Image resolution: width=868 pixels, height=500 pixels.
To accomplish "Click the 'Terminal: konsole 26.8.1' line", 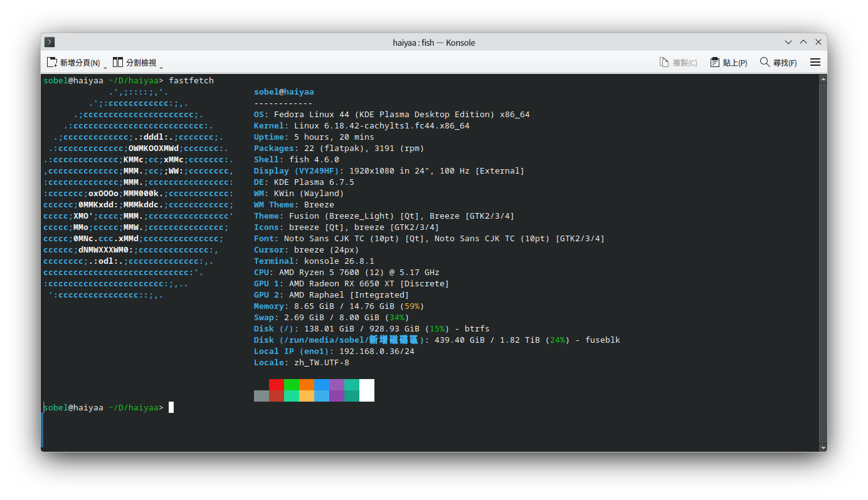I will [x=314, y=261].
